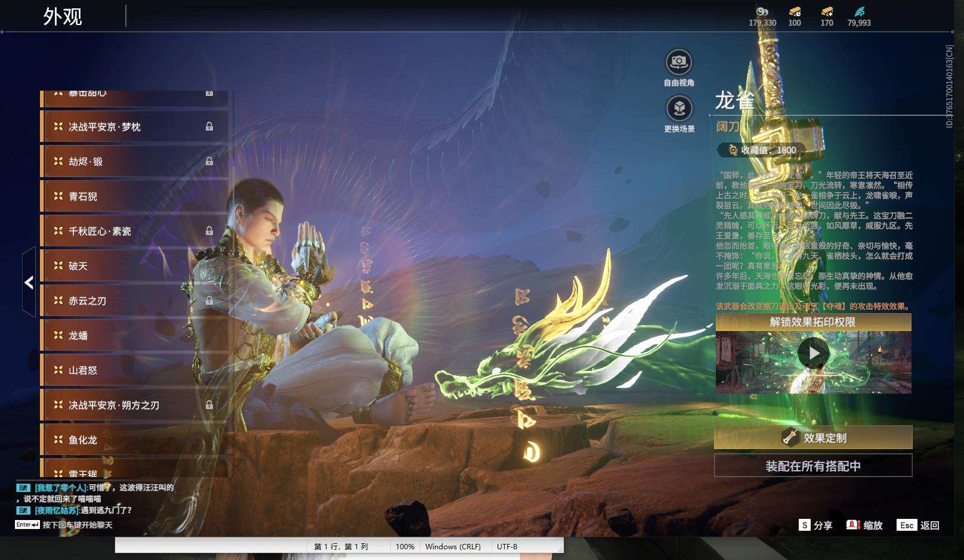
Task: Select the 劫烬·锻 skin
Action: [x=134, y=161]
